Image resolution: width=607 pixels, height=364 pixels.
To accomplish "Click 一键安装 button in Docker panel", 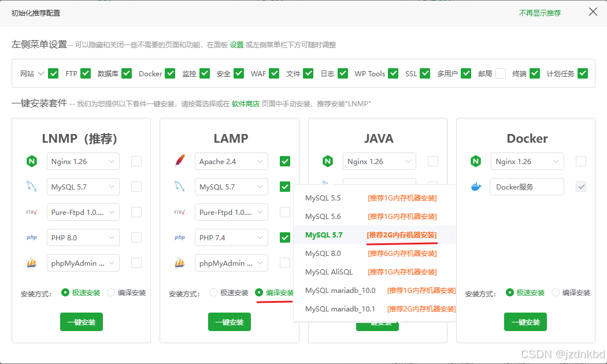I will (525, 322).
